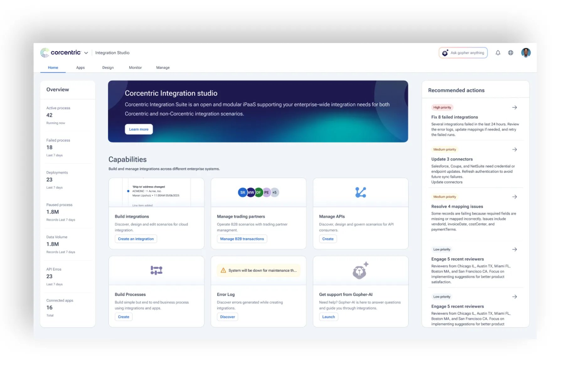570x392 pixels.
Task: Click the gopher icon in search box
Action: [x=445, y=53]
